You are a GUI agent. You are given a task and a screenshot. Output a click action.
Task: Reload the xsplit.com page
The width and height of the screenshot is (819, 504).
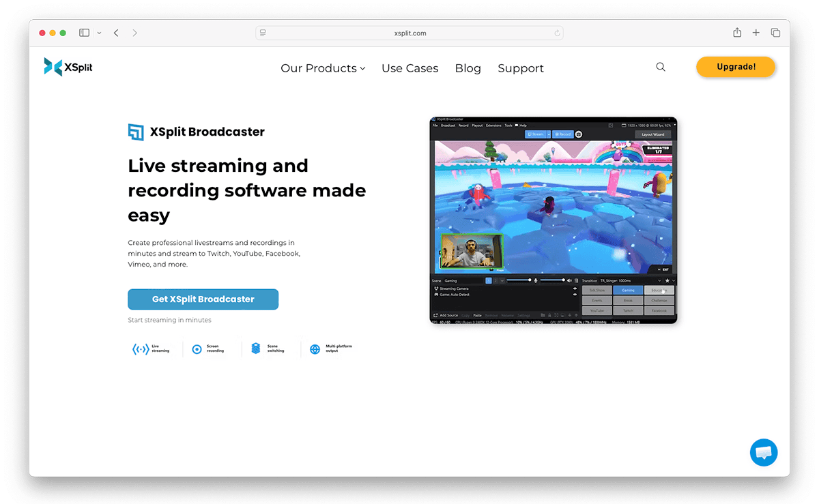point(558,33)
